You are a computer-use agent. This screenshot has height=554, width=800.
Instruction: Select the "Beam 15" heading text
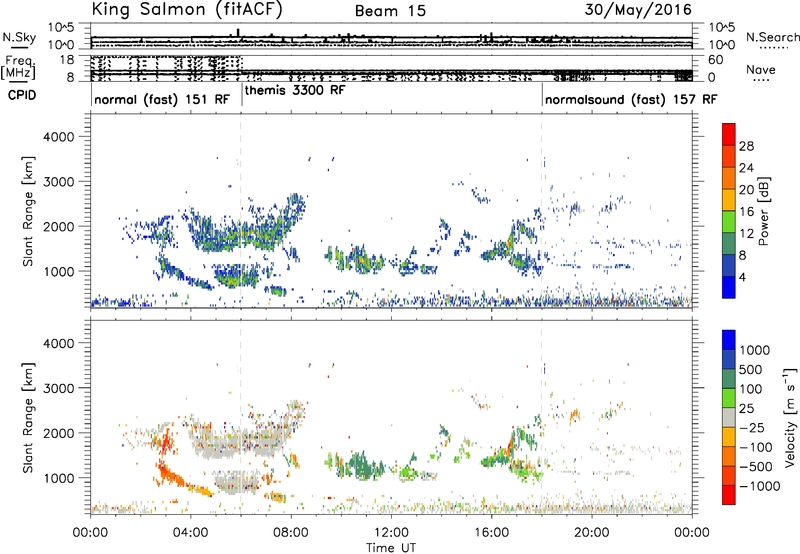[390, 11]
